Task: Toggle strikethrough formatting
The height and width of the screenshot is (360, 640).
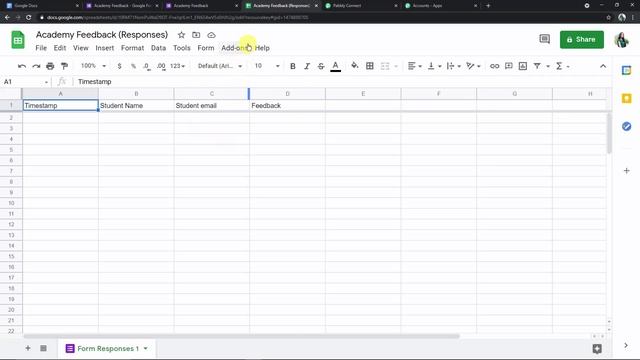Action: (x=321, y=66)
